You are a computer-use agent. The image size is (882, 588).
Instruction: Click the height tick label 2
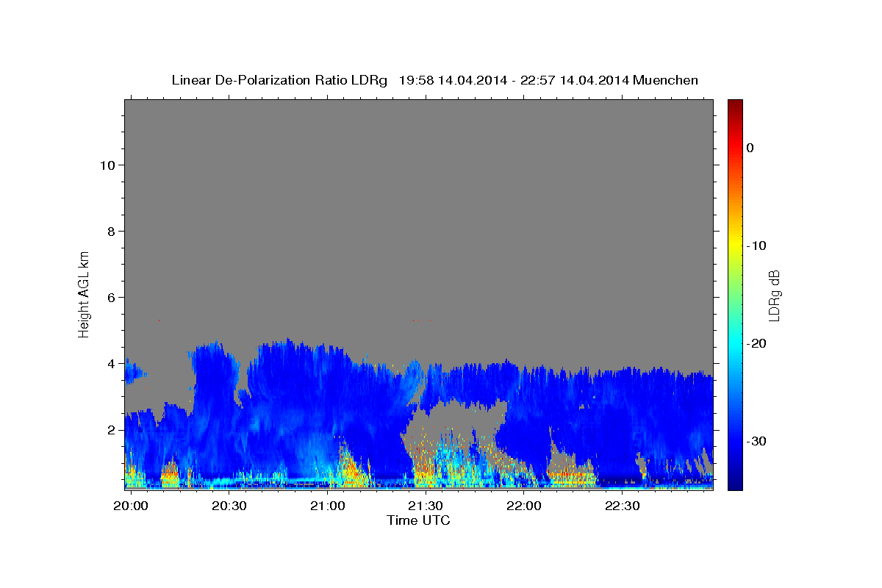pyautogui.click(x=110, y=429)
